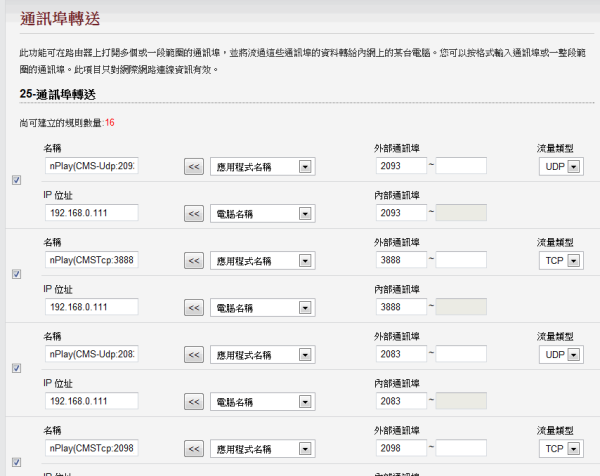The width and height of the screenshot is (600, 476).
Task: Click the 25-通訊埠轉送 section heading
Action: [58, 94]
